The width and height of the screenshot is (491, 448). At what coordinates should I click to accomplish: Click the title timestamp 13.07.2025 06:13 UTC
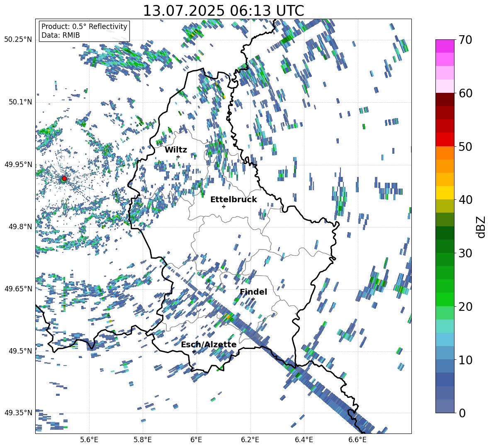point(223,11)
